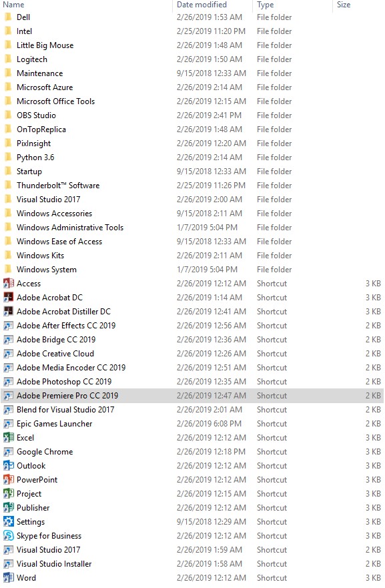Click the Excel shortcut icon

click(x=8, y=438)
